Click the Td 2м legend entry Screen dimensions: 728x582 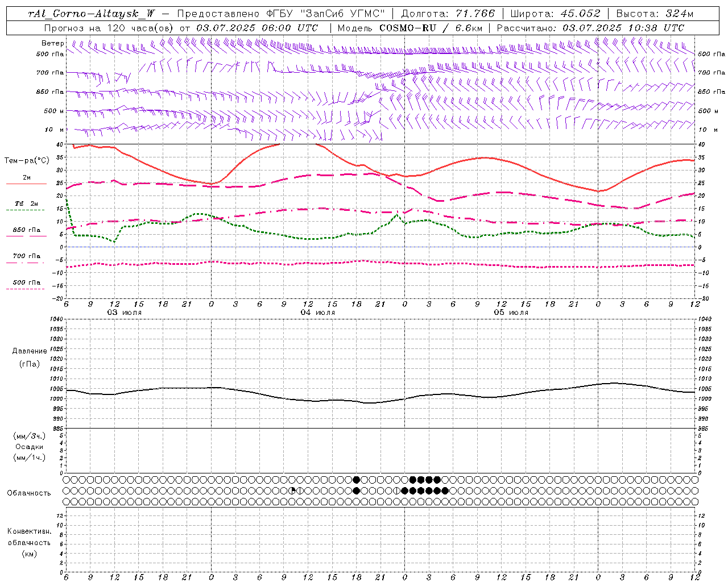point(27,203)
